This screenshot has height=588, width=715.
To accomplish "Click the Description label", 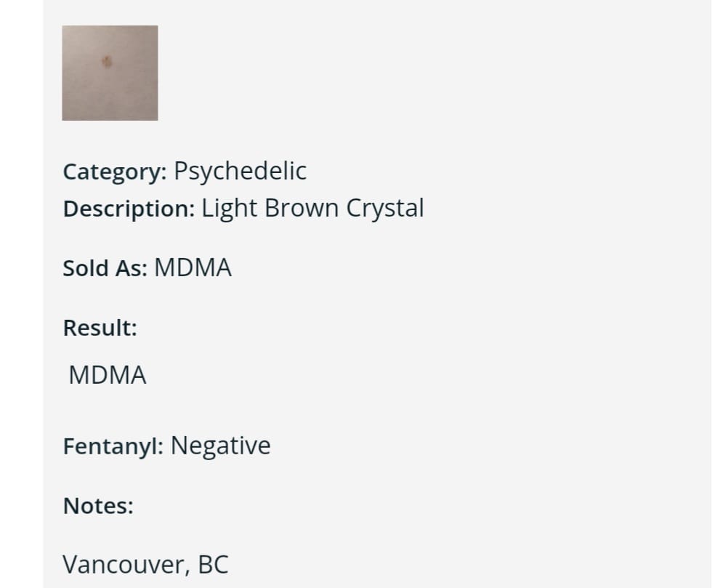I will click(129, 209).
